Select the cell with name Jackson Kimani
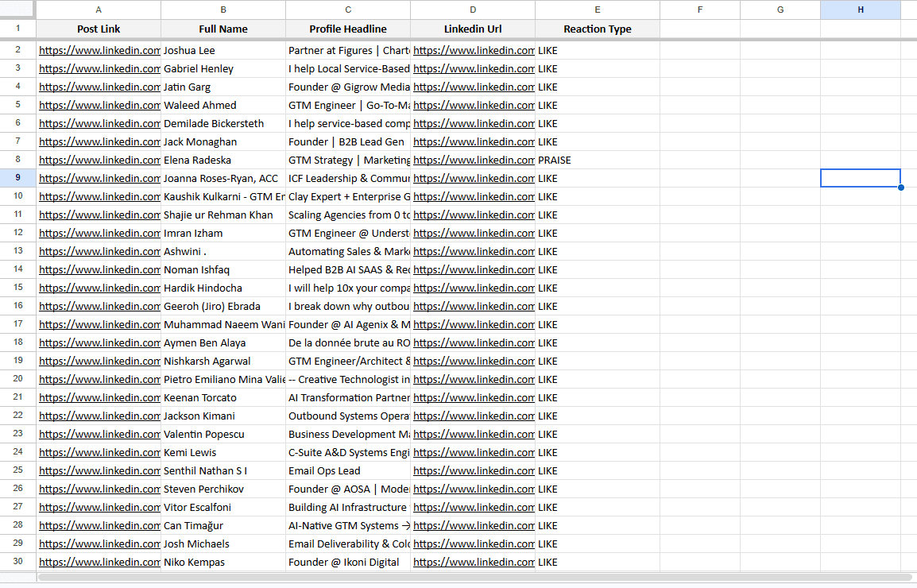Viewport: 917px width, 588px height. [x=223, y=416]
